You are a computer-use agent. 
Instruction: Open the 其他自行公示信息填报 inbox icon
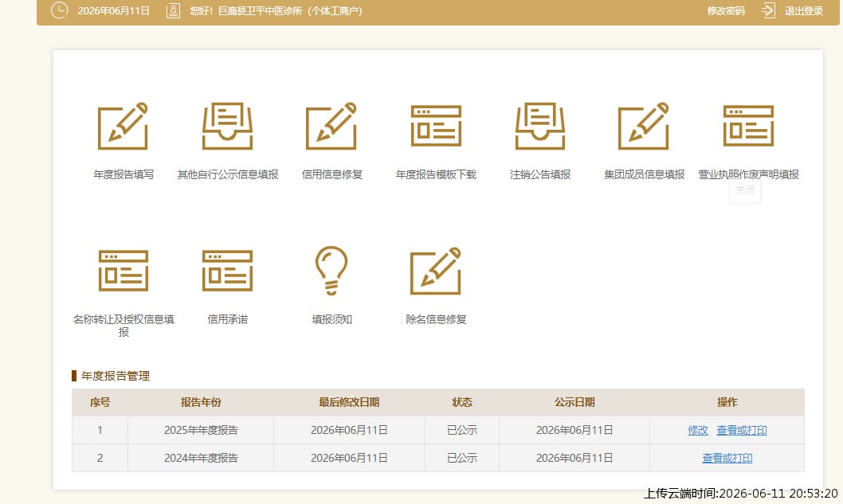tap(227, 126)
